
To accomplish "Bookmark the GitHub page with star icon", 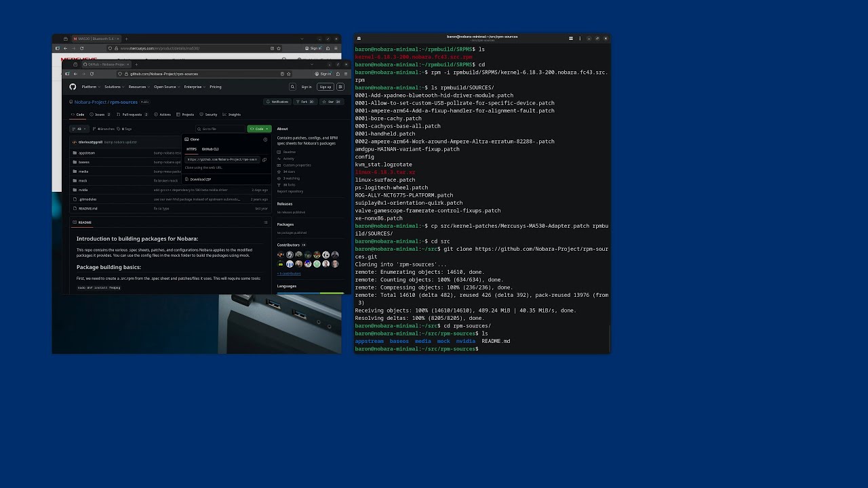I will coord(289,74).
